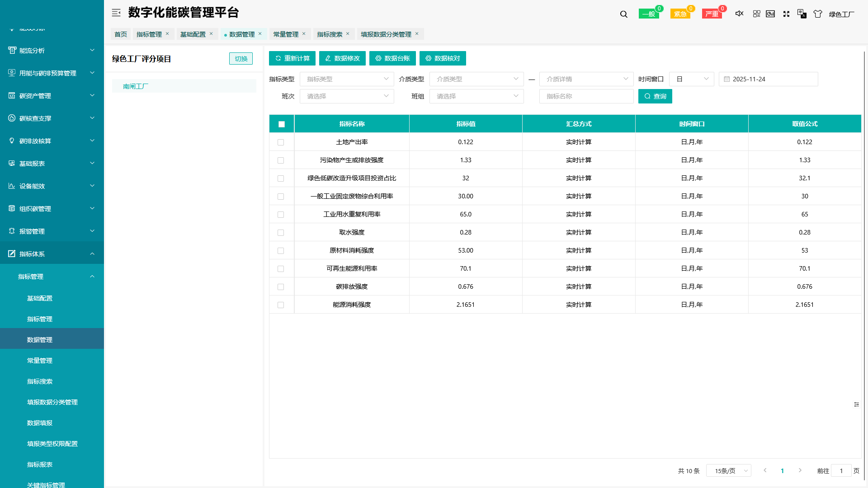
Task: Open the 介质类型 dropdown
Action: coord(476,79)
